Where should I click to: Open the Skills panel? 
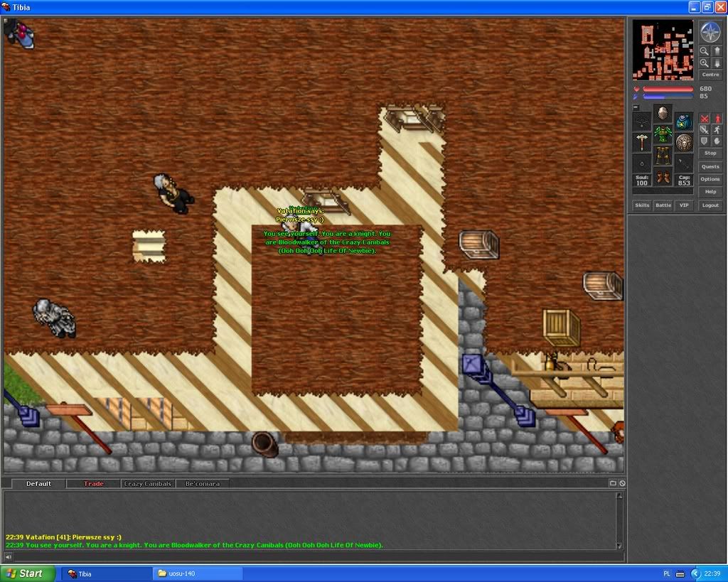pos(642,205)
